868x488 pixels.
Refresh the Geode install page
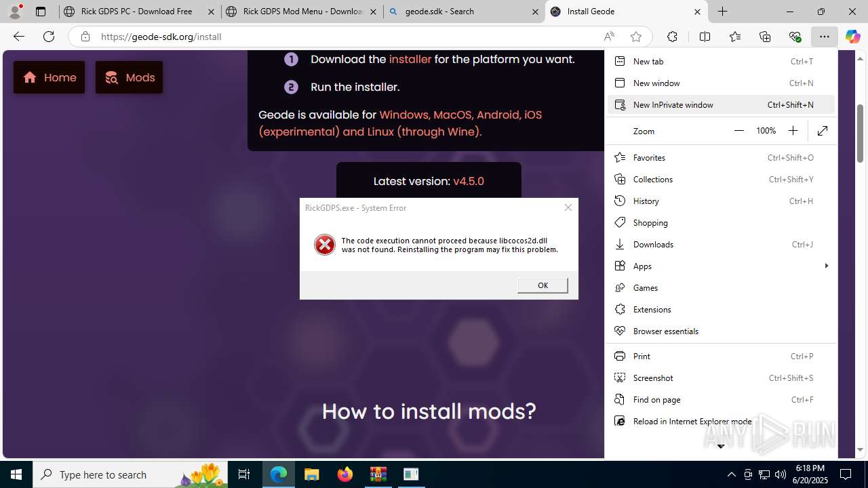[49, 37]
